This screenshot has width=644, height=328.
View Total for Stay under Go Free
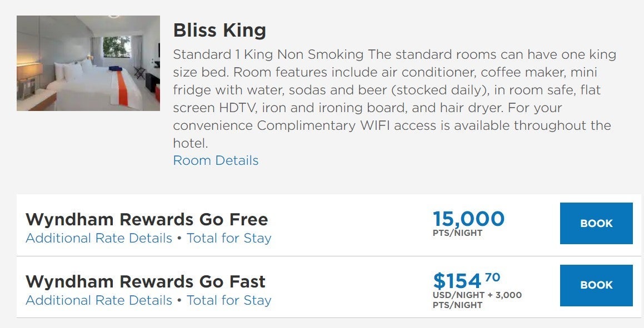tap(229, 238)
